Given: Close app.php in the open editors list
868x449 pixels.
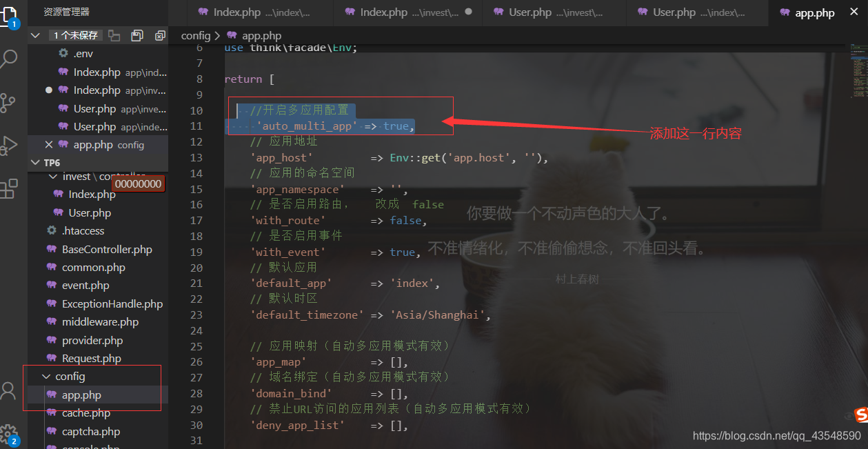Looking at the screenshot, I should (x=48, y=145).
